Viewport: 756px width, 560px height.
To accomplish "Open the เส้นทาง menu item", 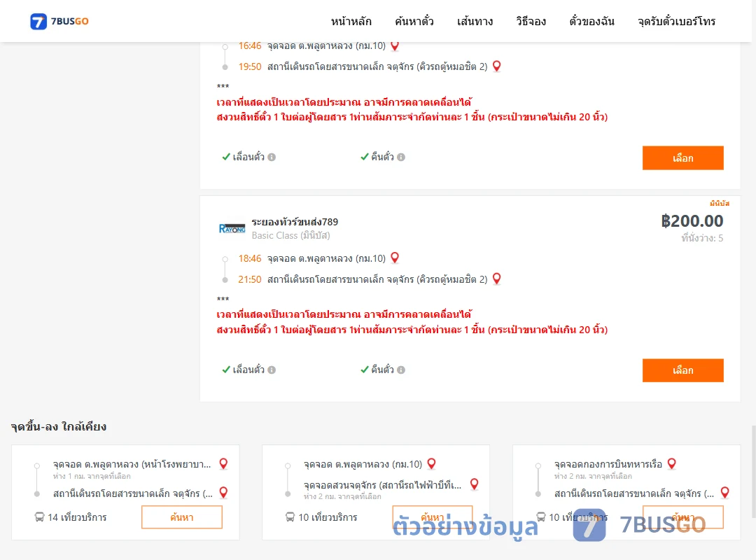I will [475, 21].
